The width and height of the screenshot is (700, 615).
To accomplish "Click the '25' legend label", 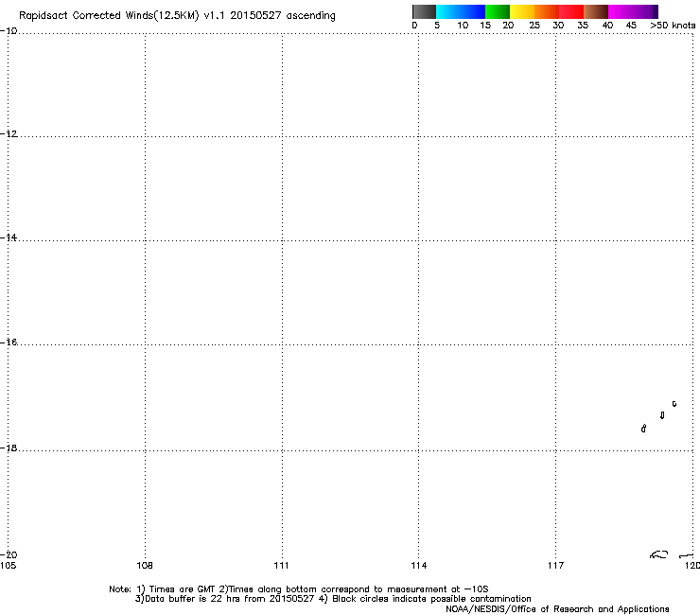I will [x=534, y=26].
